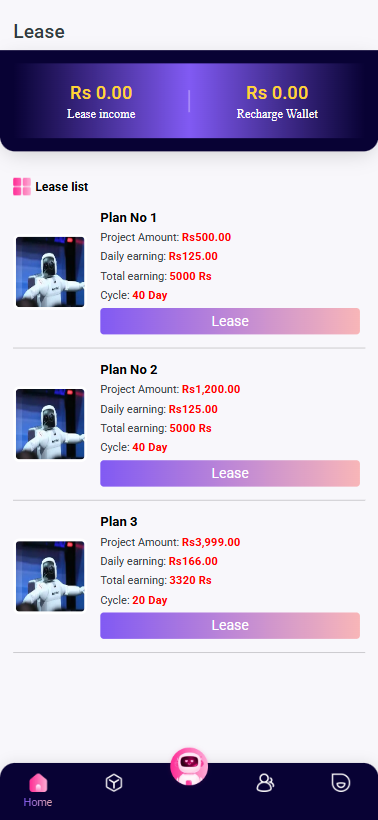Screen dimensions: 378x820
Task: Lease Plan 3
Action: [230, 625]
